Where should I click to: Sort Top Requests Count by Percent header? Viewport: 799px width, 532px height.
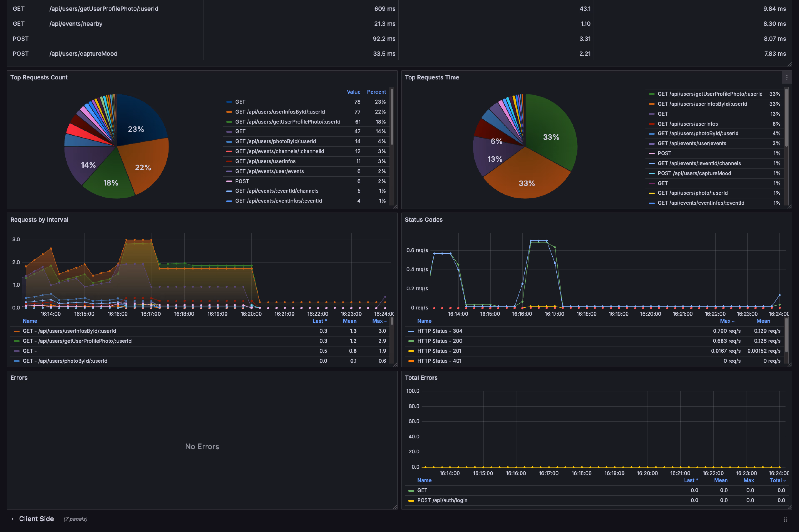(376, 92)
